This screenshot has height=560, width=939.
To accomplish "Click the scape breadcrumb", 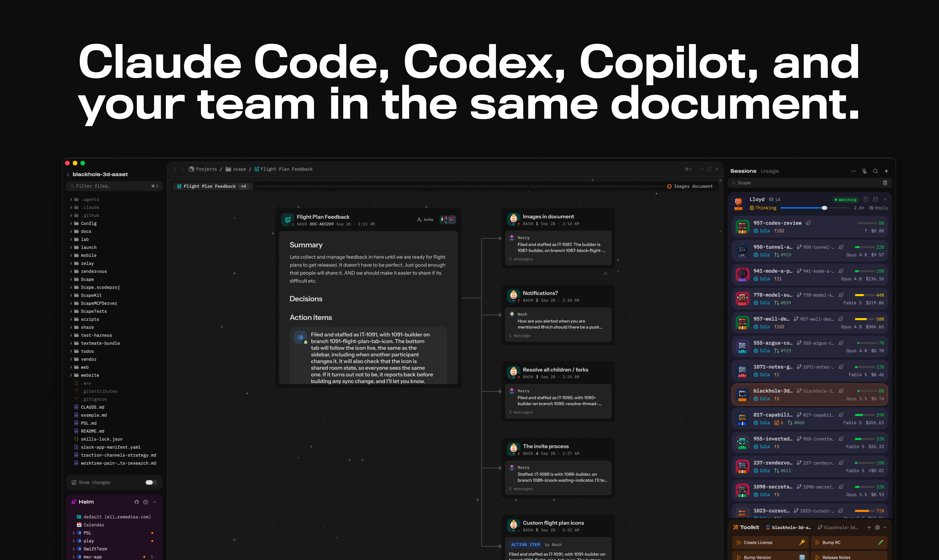I will click(236, 169).
